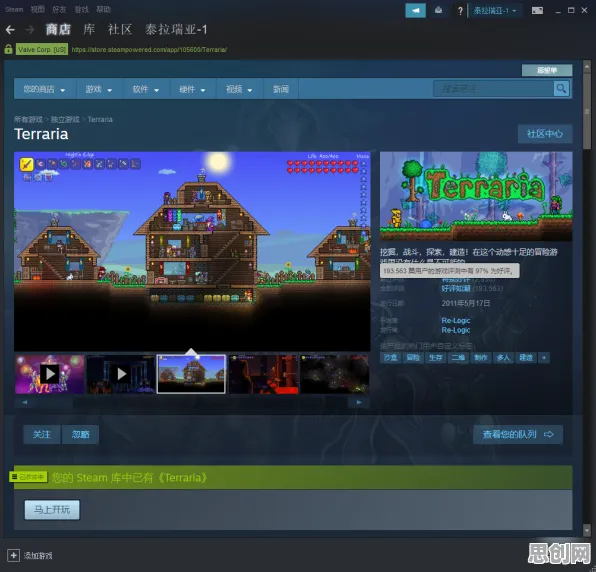This screenshot has width=596, height=572.
Task: Select the 制作 tag
Action: point(480,358)
